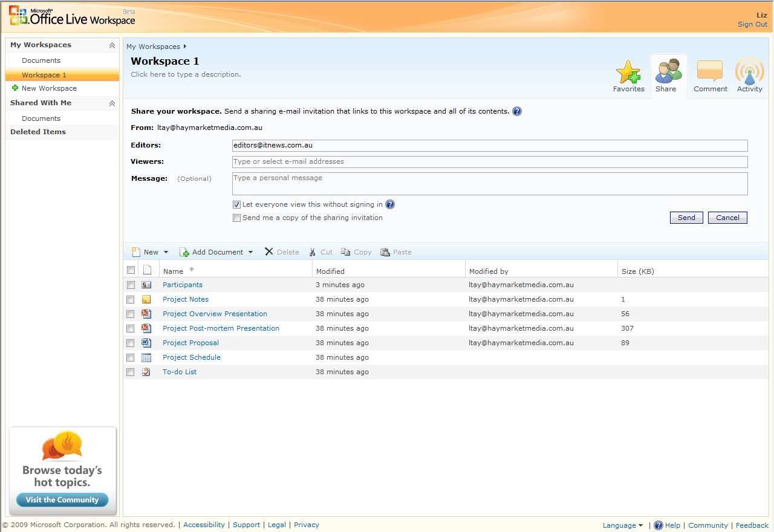Image resolution: width=774 pixels, height=532 pixels.
Task: Uncheck Let everyone view without signing in
Action: tap(236, 204)
